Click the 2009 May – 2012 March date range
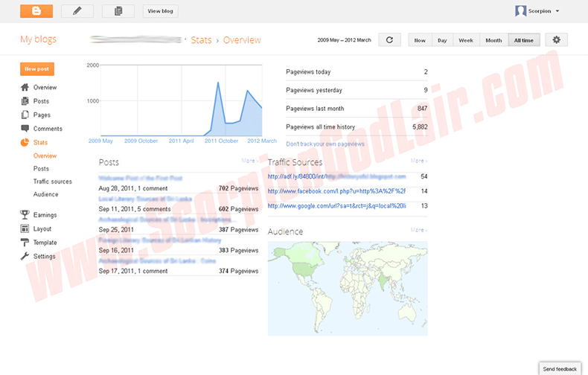Viewport: 588px width, 375px height. pyautogui.click(x=345, y=40)
